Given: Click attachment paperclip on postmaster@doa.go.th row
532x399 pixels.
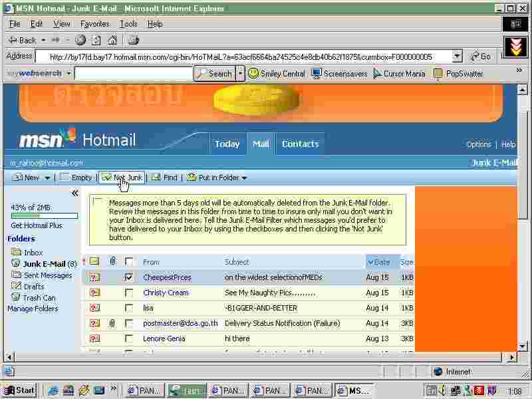Looking at the screenshot, I should click(112, 323).
